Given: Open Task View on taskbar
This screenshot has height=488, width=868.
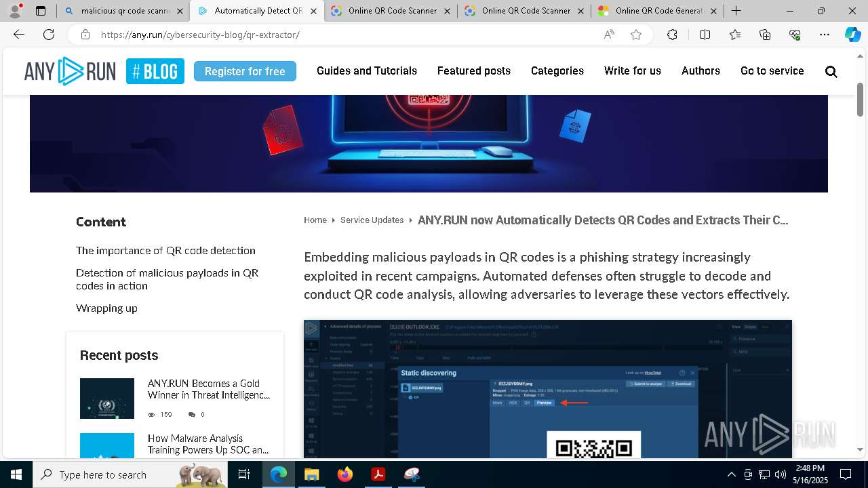Looking at the screenshot, I should pyautogui.click(x=244, y=474).
